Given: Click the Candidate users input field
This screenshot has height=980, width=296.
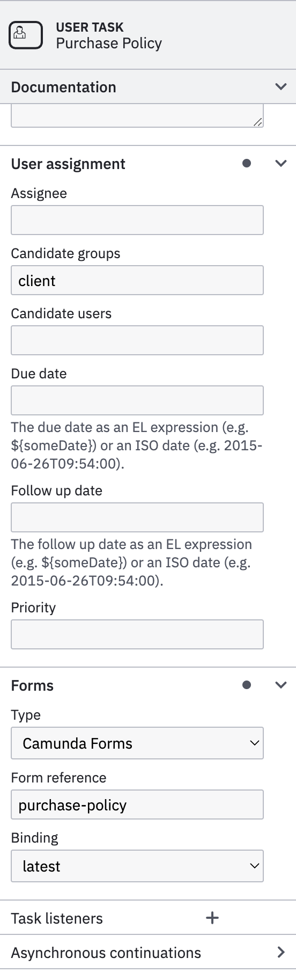Looking at the screenshot, I should (137, 340).
